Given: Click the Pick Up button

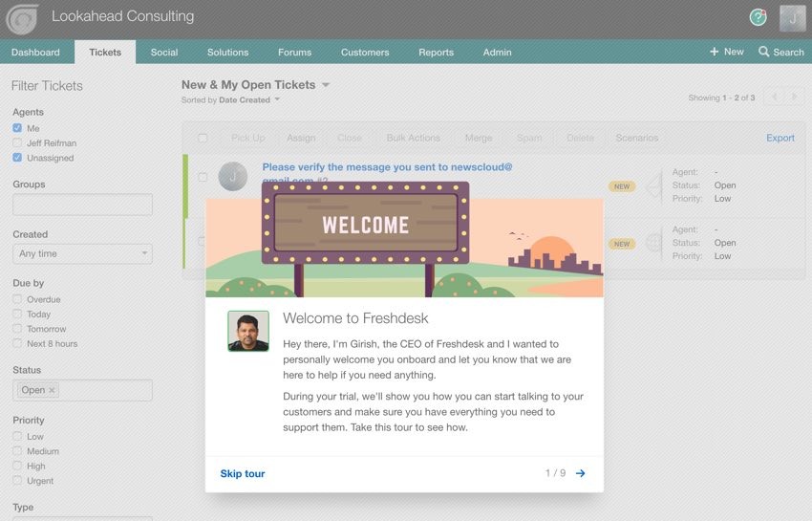Looking at the screenshot, I should 248,138.
